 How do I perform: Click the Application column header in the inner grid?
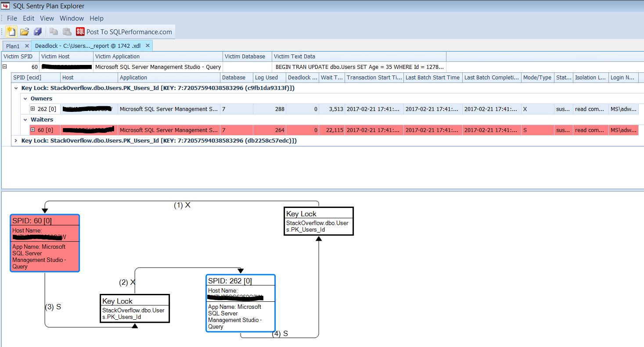click(169, 78)
